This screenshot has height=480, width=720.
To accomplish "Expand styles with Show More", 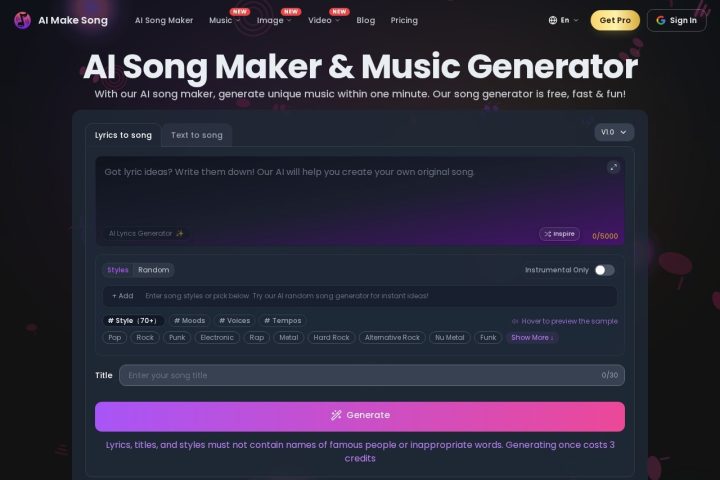I will tap(532, 338).
